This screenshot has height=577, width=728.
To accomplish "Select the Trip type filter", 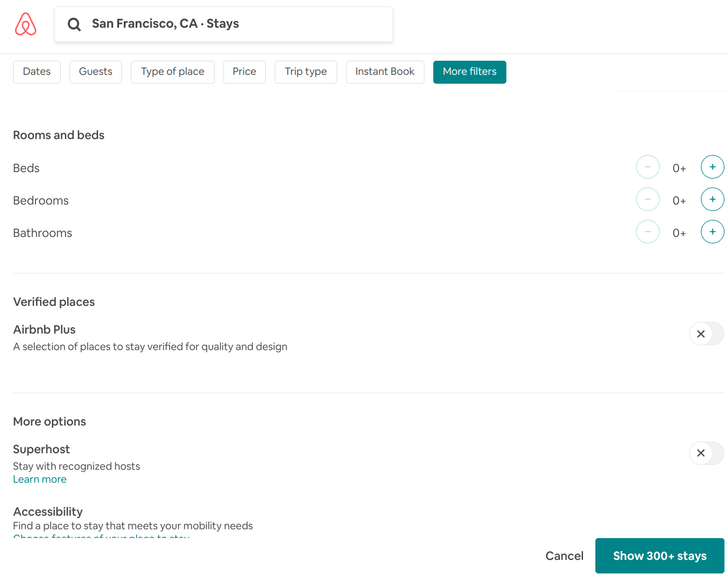I will click(x=305, y=72).
